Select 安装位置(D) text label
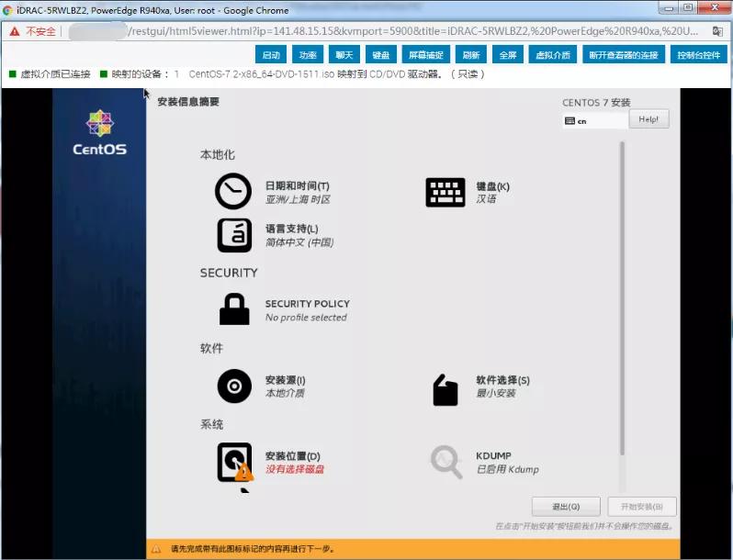733x560 pixels. pyautogui.click(x=293, y=456)
